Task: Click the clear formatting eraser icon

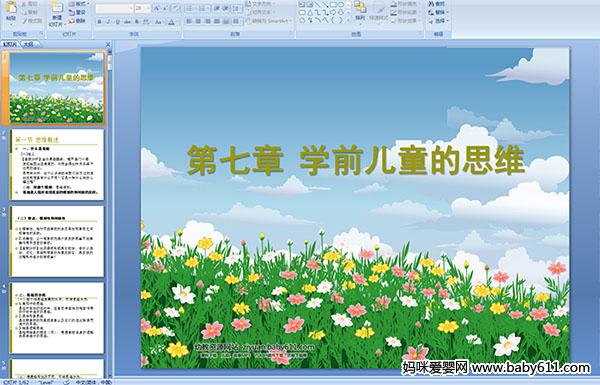Action: point(175,8)
